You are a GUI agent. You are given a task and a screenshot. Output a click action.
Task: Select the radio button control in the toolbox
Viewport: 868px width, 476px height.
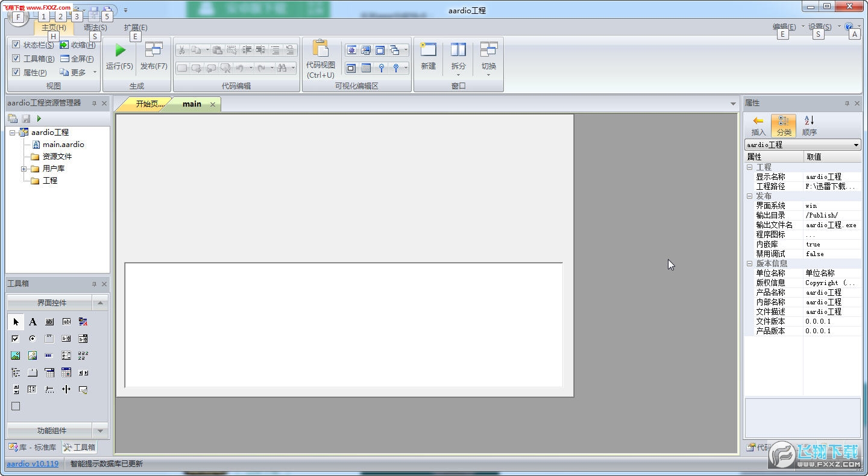click(33, 339)
